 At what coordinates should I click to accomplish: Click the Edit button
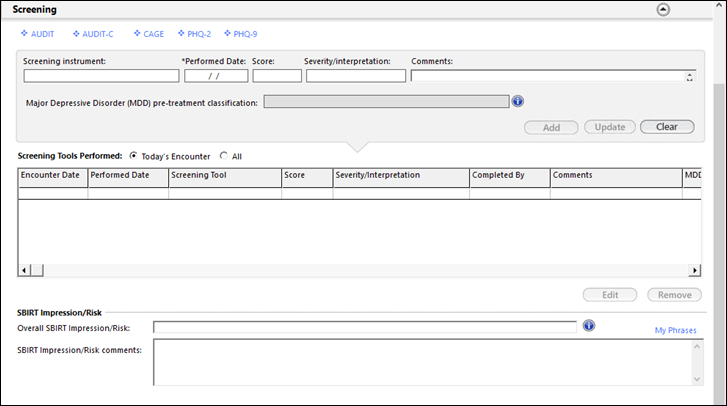pos(610,295)
